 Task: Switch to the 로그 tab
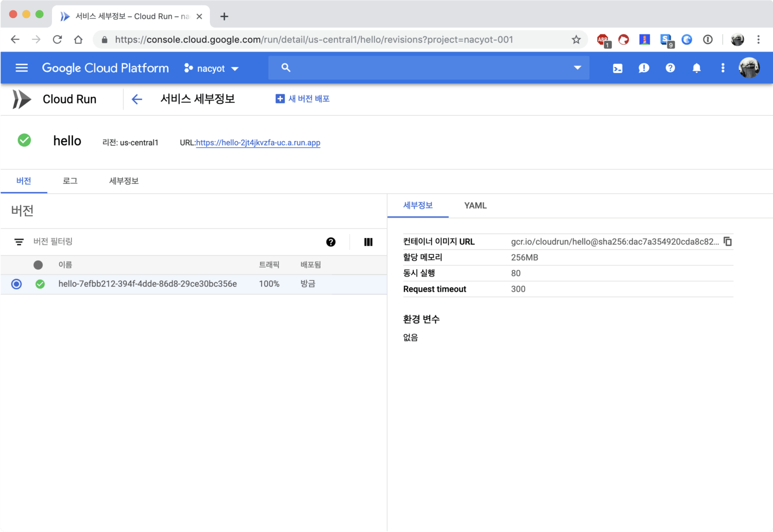[x=70, y=181]
